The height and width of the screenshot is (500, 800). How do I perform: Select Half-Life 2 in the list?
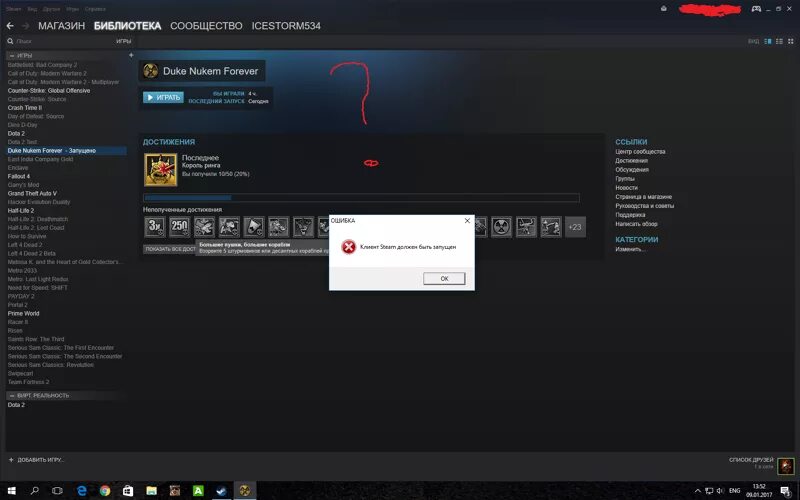(x=20, y=210)
